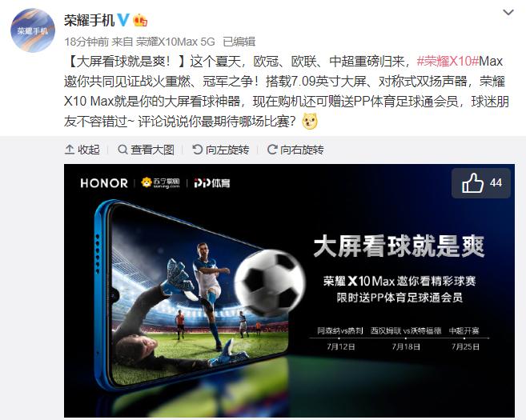The width and height of the screenshot is (526, 420).
Task: Rotate image right with 向右旋转
Action: click(x=295, y=150)
